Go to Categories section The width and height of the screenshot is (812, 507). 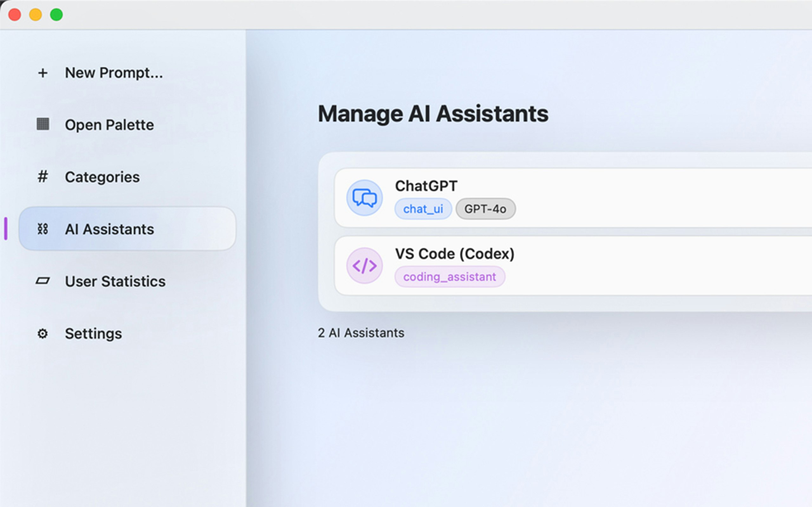pos(102,177)
